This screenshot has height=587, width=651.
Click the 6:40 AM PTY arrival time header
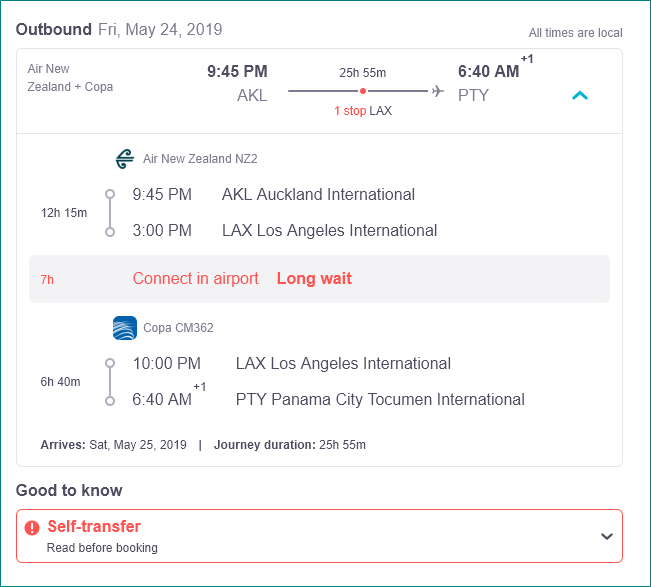[x=488, y=71]
